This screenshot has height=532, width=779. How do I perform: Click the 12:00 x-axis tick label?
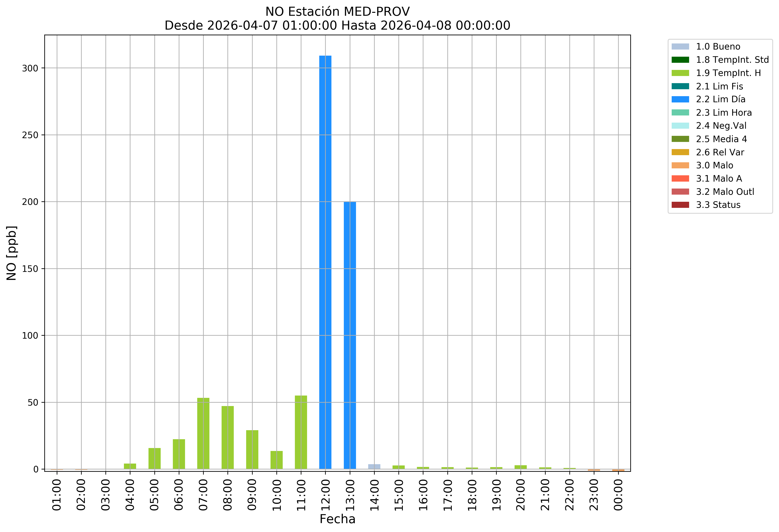tap(325, 494)
